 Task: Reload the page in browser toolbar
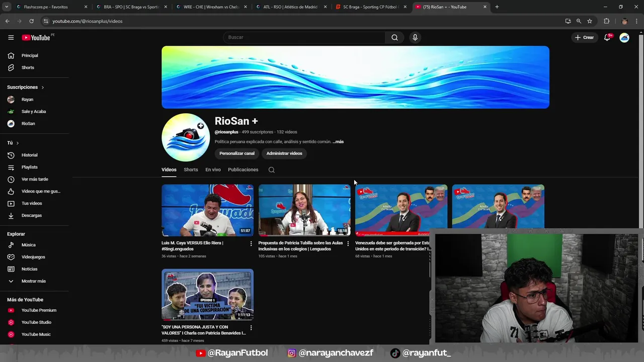click(x=31, y=21)
